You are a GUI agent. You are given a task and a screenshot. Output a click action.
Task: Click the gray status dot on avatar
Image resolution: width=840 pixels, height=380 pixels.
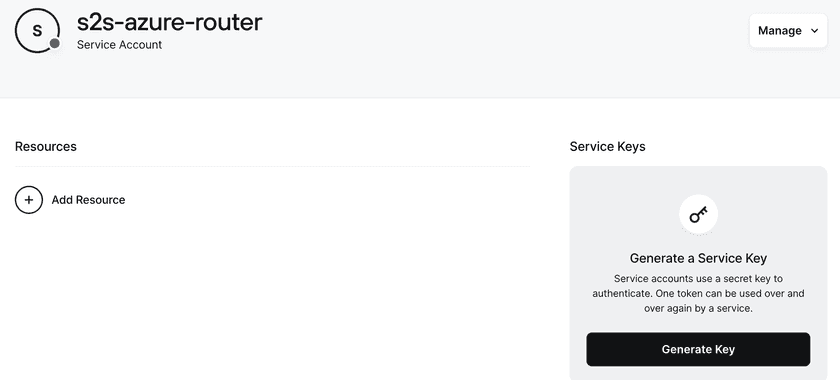point(54,43)
